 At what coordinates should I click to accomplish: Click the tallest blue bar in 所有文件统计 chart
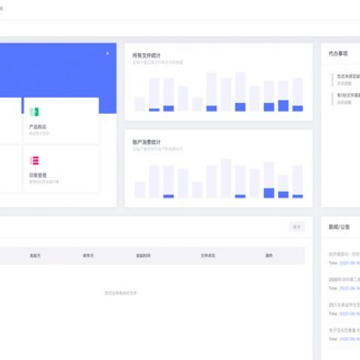coord(283,106)
